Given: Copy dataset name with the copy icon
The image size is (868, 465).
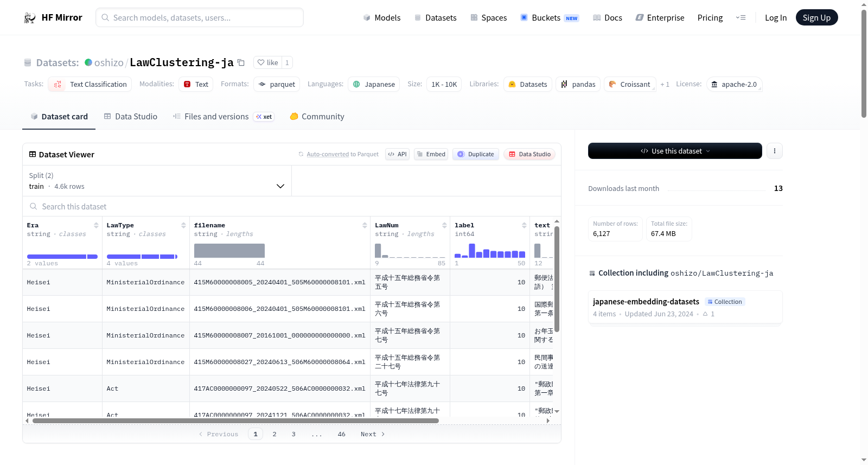Looking at the screenshot, I should click(241, 63).
